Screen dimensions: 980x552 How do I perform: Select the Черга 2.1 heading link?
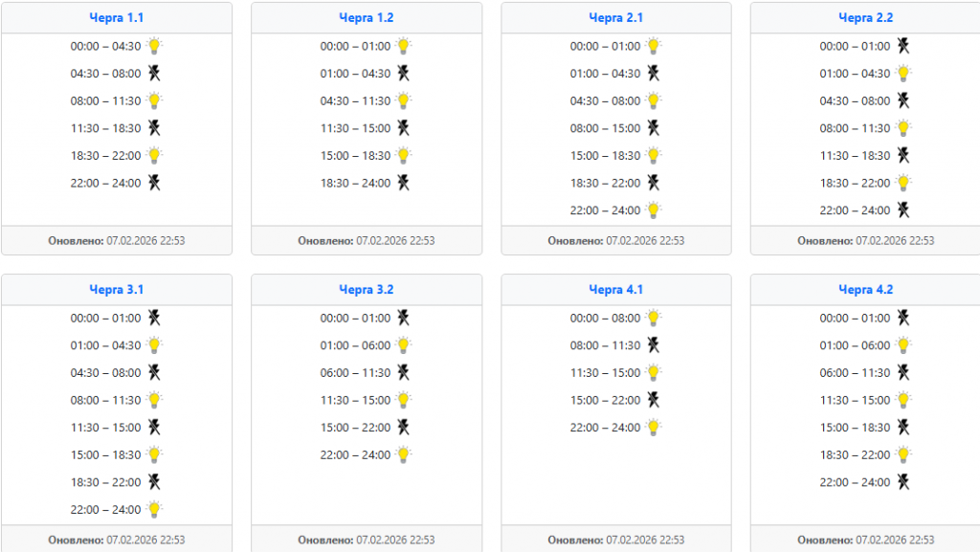click(616, 18)
